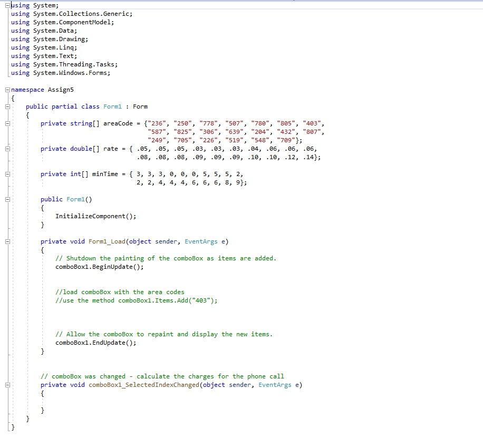Screen dimensions: 483x448
Task: Click on 'using System.Text;' line
Action: click(44, 56)
